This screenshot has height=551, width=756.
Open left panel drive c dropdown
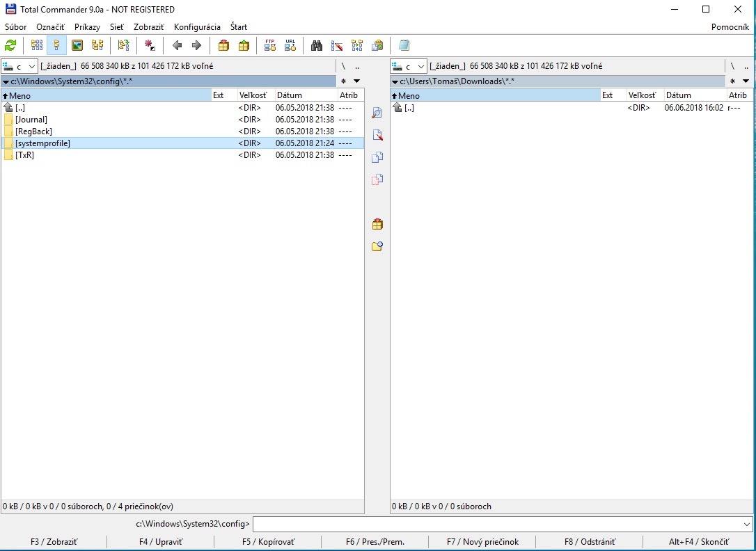19,66
